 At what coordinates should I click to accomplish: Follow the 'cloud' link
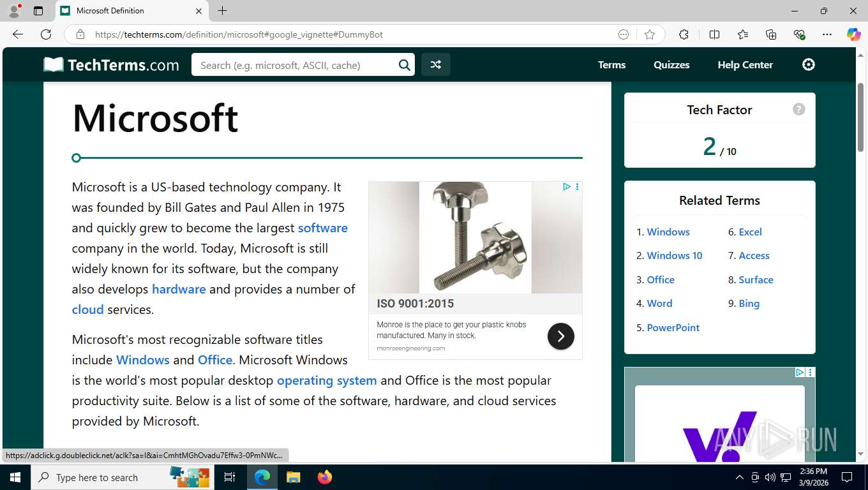coord(87,309)
